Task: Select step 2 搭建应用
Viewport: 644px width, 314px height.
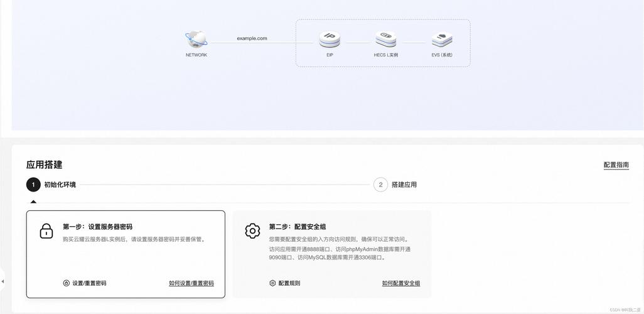Action: pos(395,185)
